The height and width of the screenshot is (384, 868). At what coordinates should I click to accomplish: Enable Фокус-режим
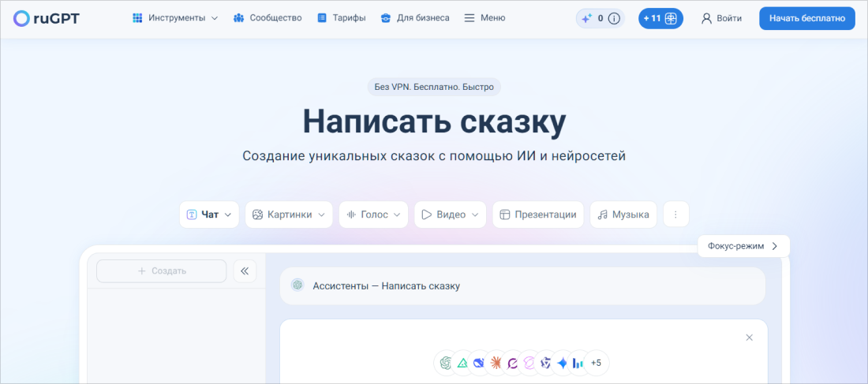(x=743, y=246)
